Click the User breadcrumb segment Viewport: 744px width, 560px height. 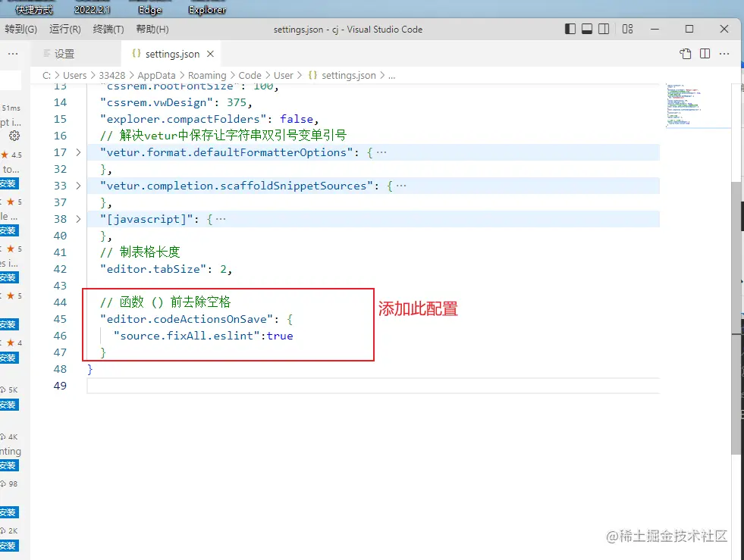(x=284, y=75)
